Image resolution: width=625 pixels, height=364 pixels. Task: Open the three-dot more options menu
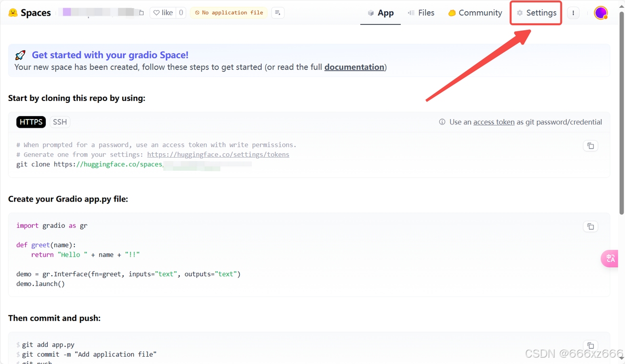pos(573,13)
